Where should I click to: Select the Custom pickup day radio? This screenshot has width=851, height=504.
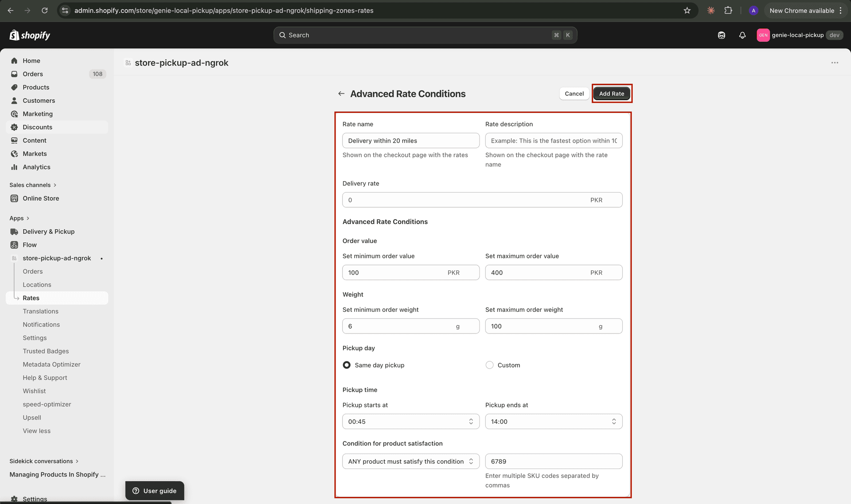[x=489, y=365]
